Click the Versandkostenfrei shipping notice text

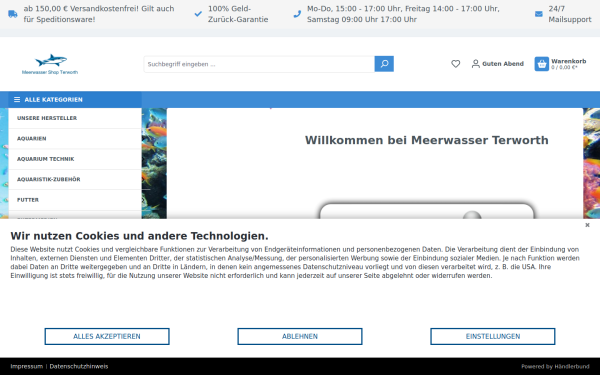99,14
